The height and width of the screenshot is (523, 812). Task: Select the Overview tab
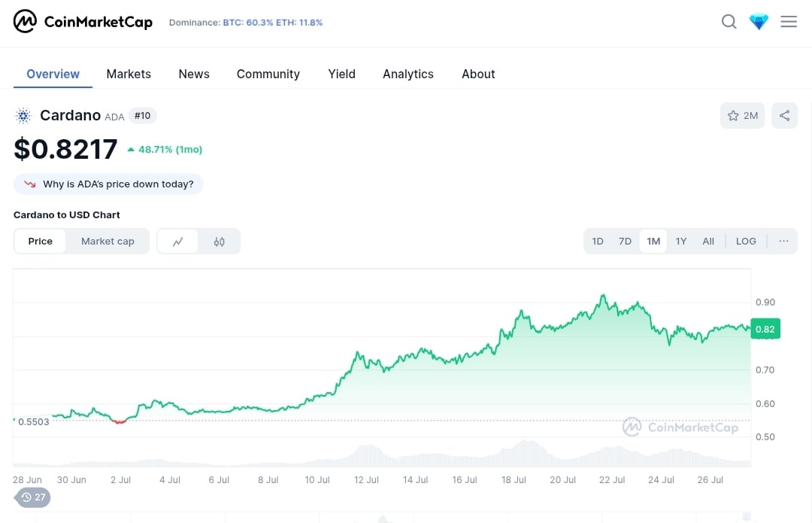tap(53, 74)
